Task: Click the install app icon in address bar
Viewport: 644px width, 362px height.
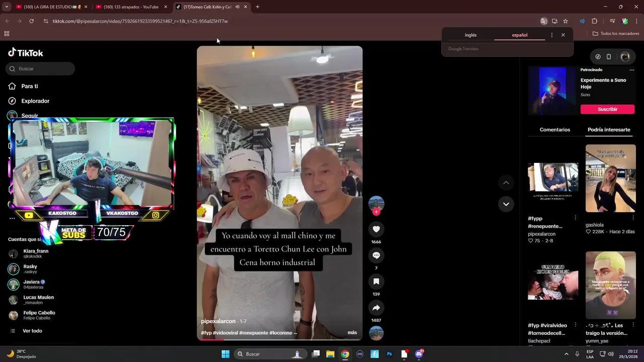Action: click(554, 21)
